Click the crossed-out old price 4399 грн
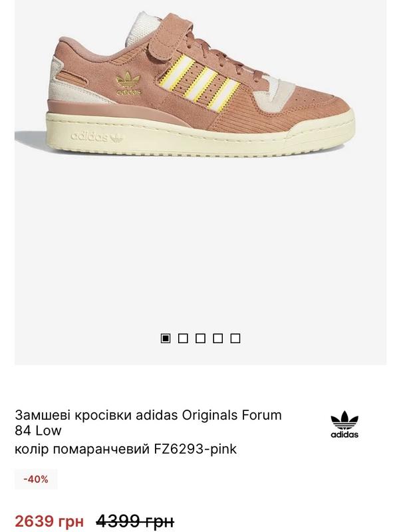This screenshot has height=532, width=401. [x=135, y=521]
